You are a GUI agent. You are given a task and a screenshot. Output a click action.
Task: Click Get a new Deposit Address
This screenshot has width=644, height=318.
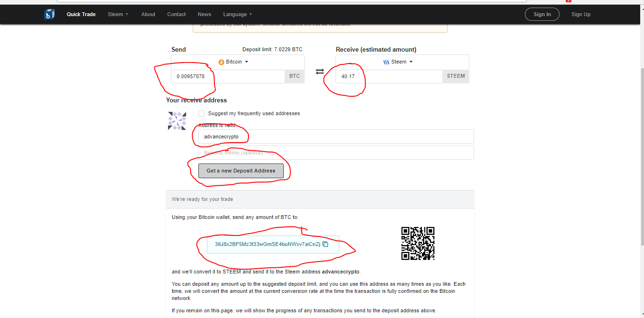[241, 171]
